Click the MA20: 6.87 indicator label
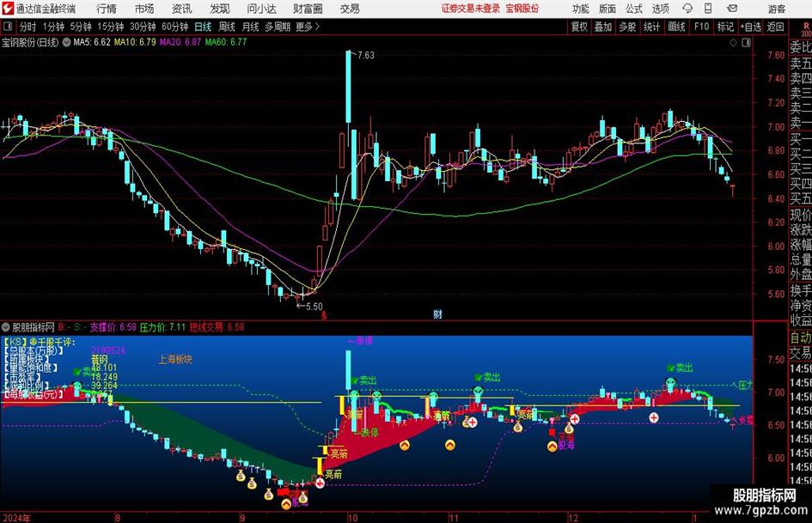Image resolution: width=812 pixels, height=523 pixels. point(180,42)
